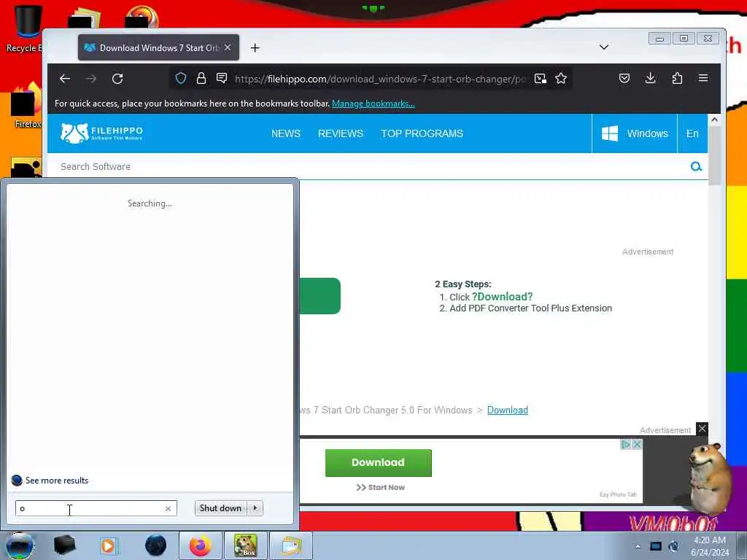Click Start Now under the ad
Image resolution: width=747 pixels, height=560 pixels.
coord(380,488)
